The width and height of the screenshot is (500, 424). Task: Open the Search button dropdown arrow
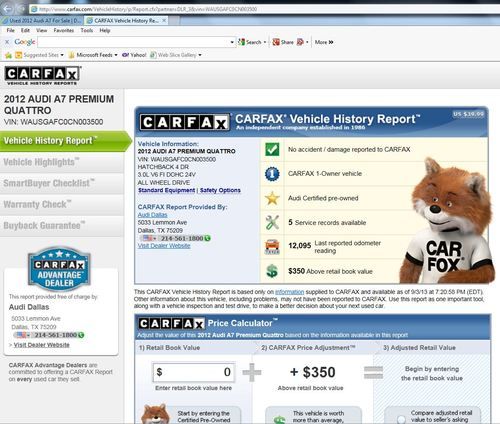pyautogui.click(x=265, y=42)
